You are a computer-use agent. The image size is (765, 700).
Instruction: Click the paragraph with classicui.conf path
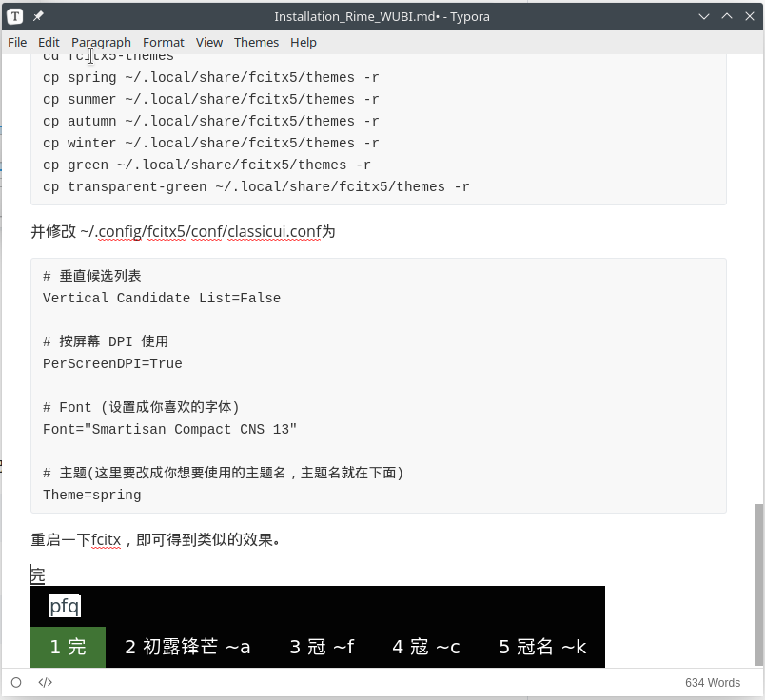[x=183, y=231]
